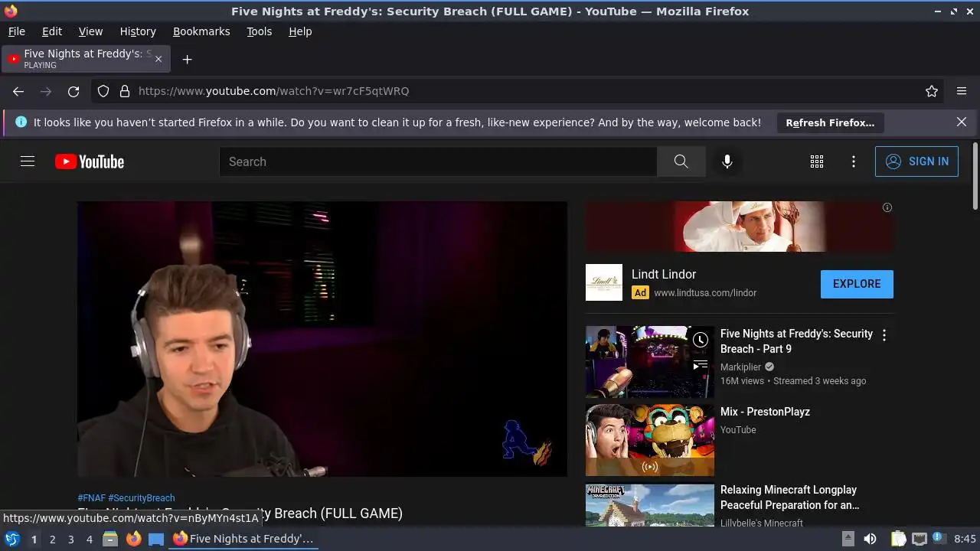View site security padlock info

pos(125,91)
